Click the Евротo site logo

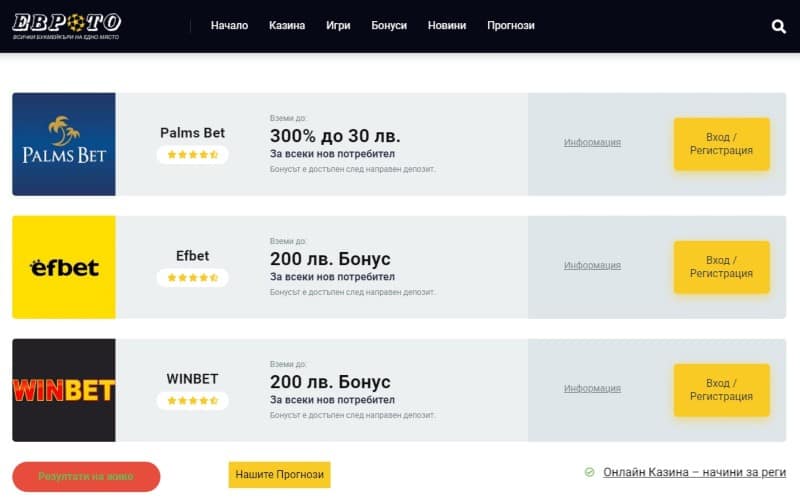[x=67, y=25]
